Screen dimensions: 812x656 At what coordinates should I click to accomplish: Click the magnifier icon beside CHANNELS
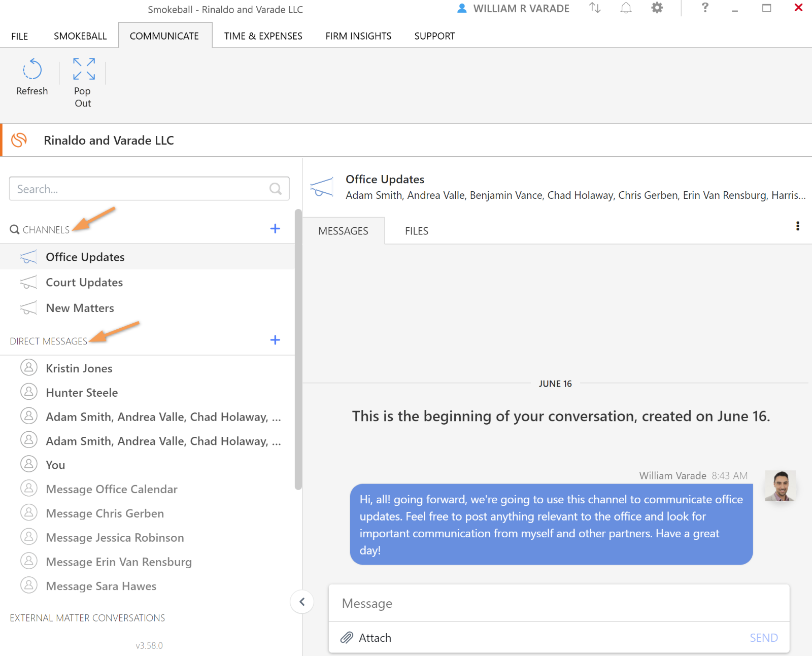(14, 229)
